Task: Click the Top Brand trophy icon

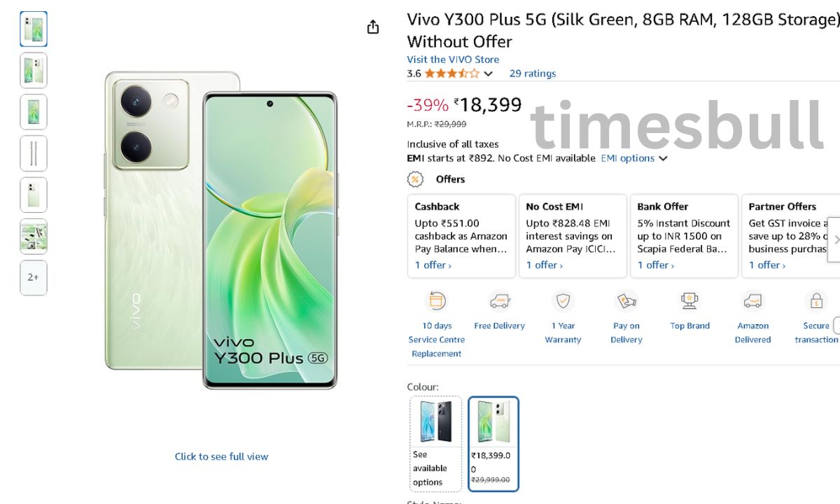Action: [689, 302]
